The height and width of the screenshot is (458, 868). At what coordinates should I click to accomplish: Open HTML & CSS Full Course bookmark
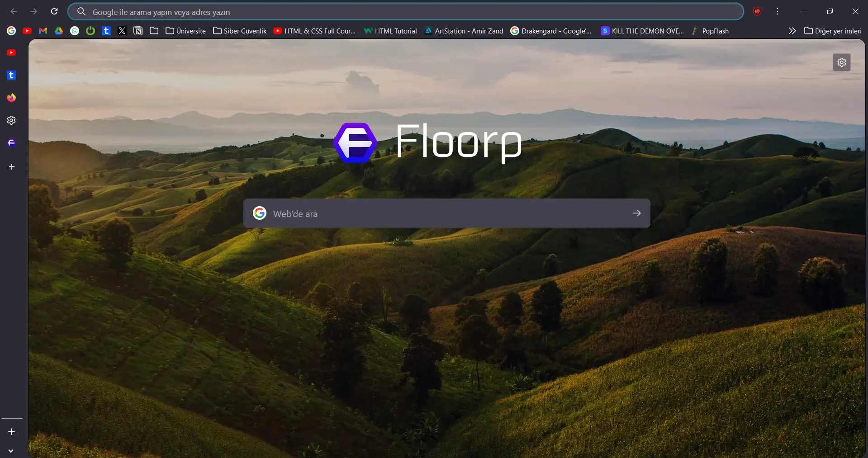[x=315, y=31]
